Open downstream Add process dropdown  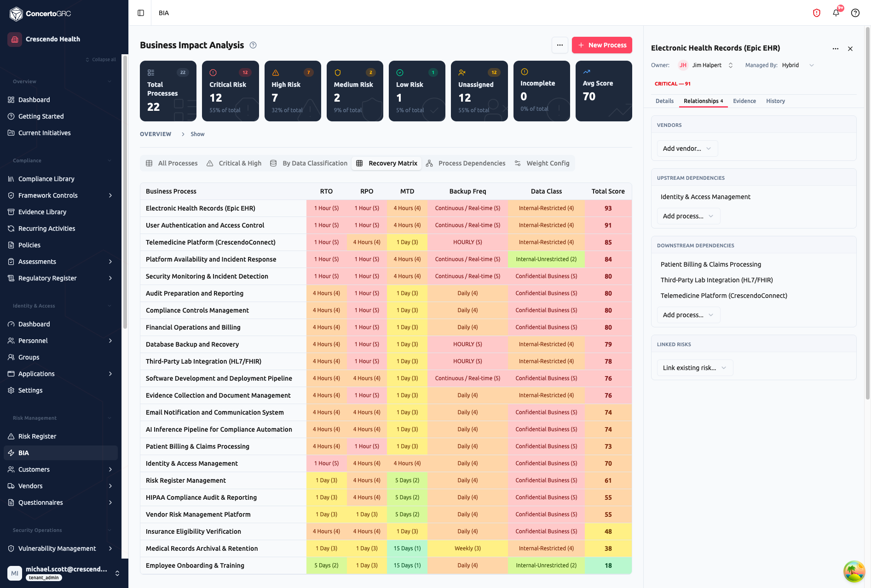(x=688, y=315)
